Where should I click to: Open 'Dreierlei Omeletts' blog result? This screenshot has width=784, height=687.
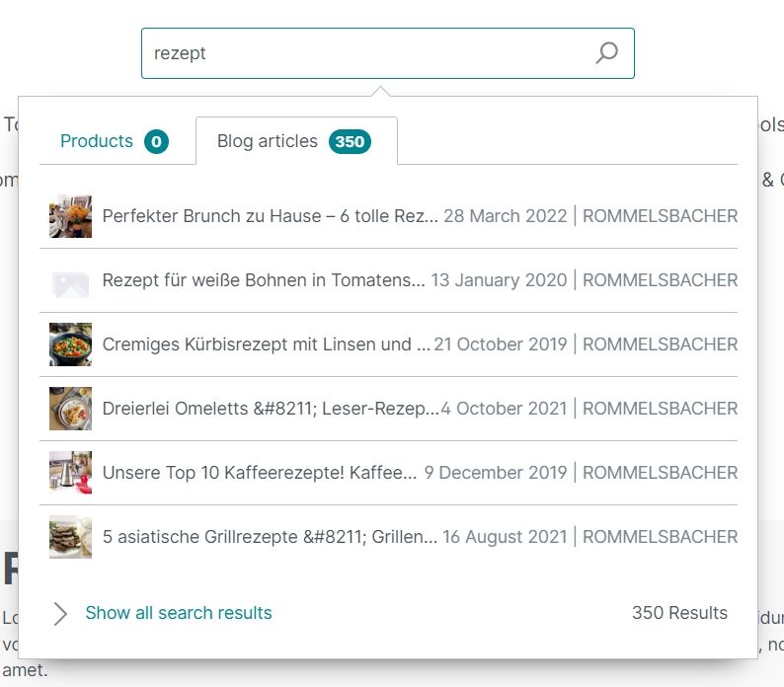[270, 409]
